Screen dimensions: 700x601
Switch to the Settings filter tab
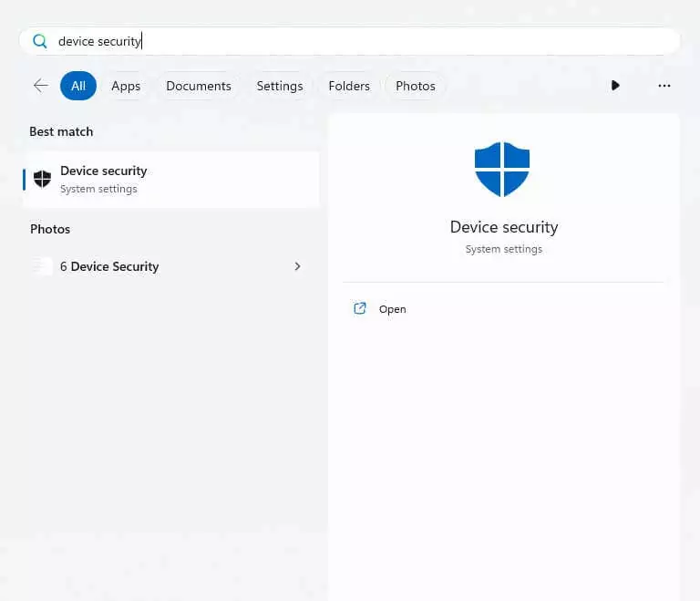280,86
